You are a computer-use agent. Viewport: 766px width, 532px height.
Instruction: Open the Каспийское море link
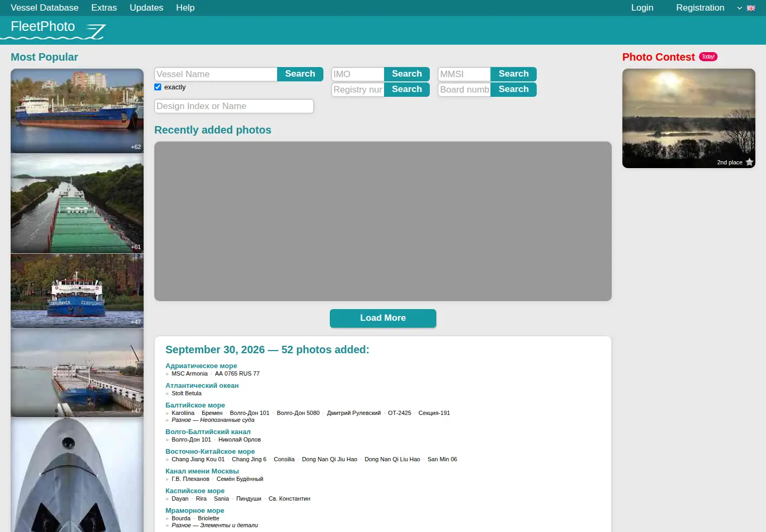point(195,491)
